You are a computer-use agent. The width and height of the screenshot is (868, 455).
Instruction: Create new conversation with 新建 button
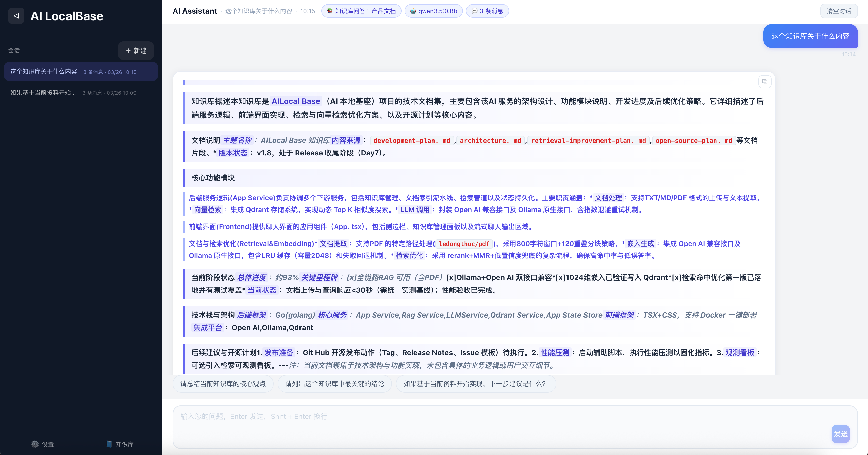click(x=136, y=50)
